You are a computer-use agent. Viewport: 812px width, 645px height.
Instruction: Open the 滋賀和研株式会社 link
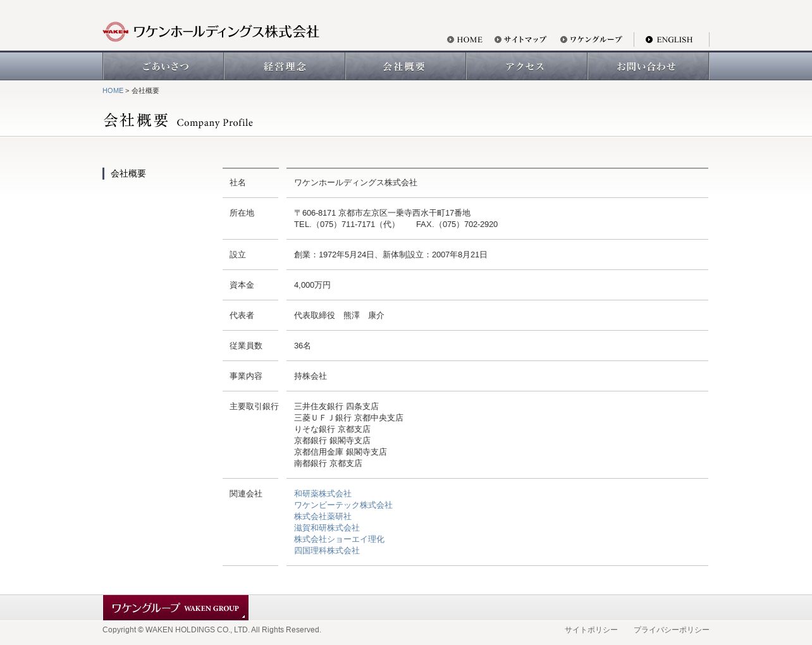point(327,528)
